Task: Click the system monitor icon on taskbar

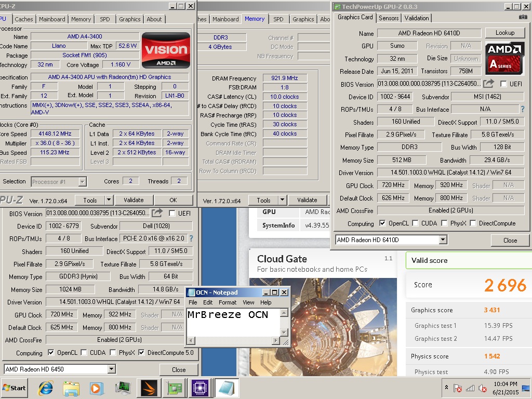Action: [123, 388]
